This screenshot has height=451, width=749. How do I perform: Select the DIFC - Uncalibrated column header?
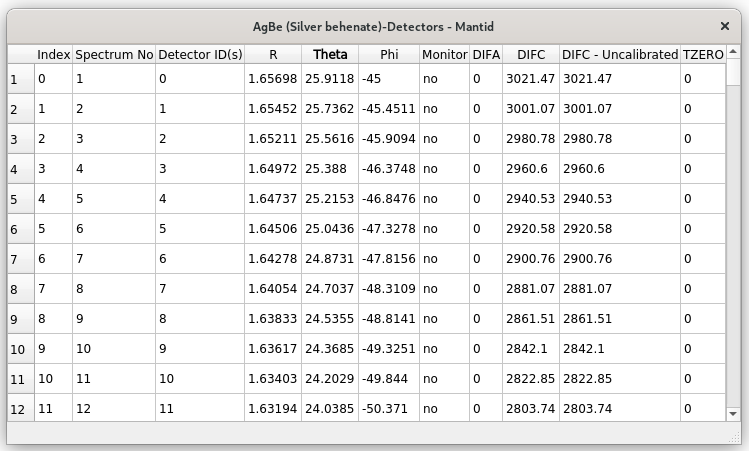tap(619, 54)
